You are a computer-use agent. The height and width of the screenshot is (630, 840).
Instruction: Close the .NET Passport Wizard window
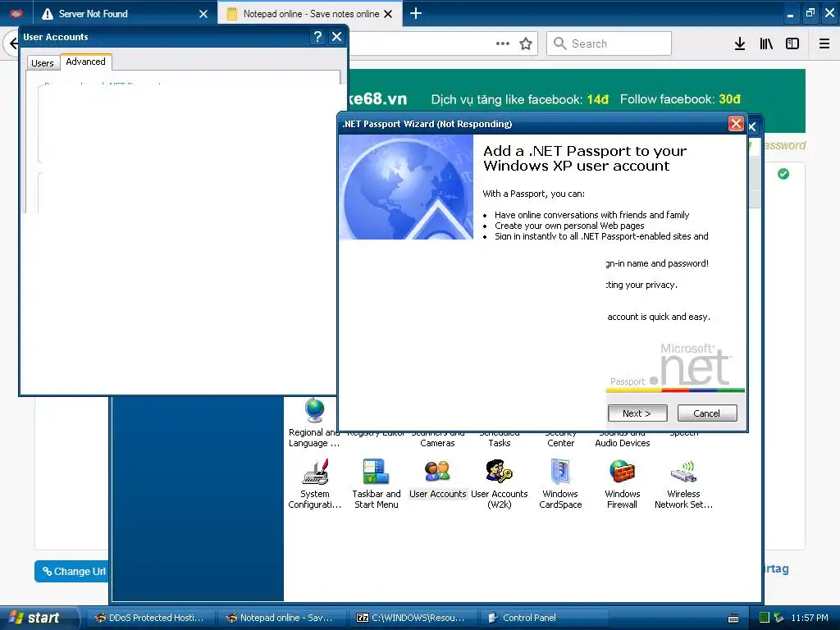[x=736, y=124]
